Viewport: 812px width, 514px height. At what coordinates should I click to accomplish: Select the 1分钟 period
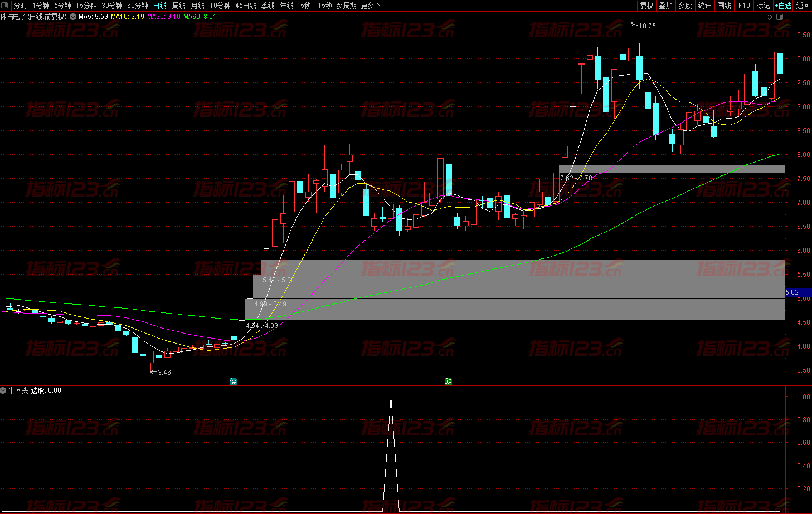41,6
